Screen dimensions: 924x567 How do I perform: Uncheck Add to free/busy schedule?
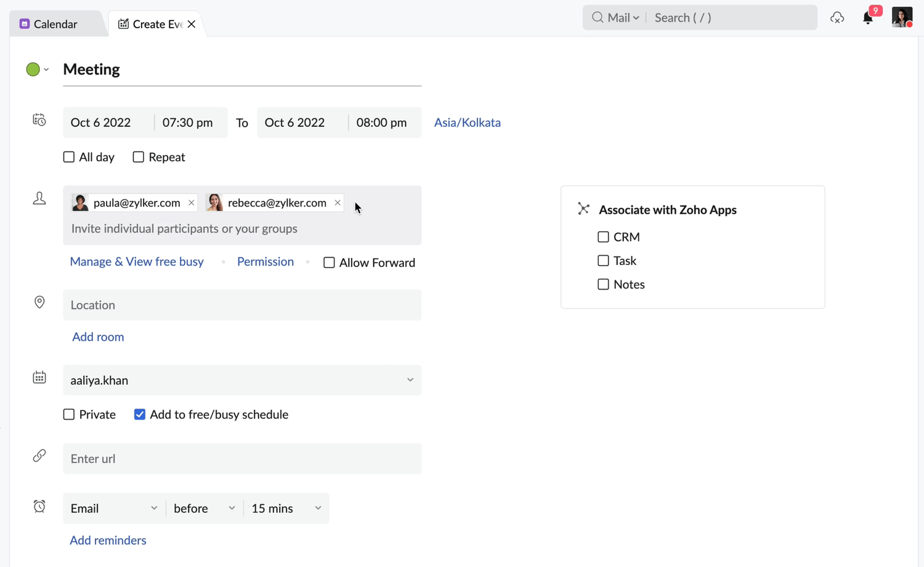(140, 415)
